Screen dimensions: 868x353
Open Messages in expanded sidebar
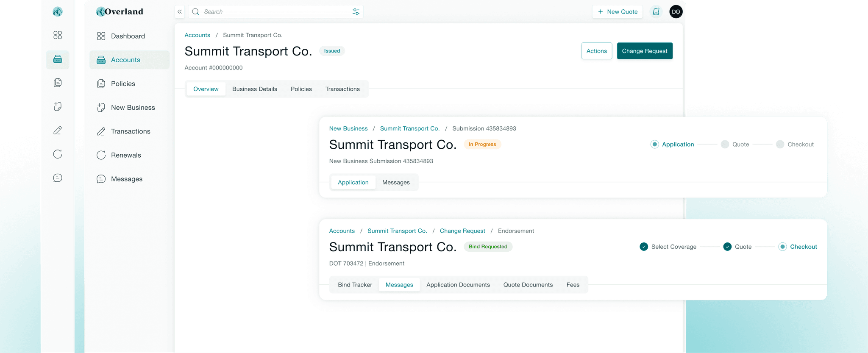point(129,179)
